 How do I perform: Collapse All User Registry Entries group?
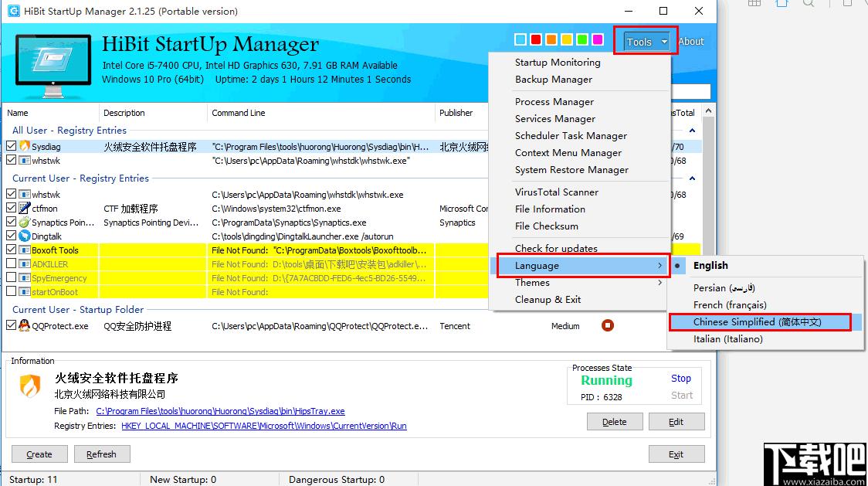tap(692, 131)
